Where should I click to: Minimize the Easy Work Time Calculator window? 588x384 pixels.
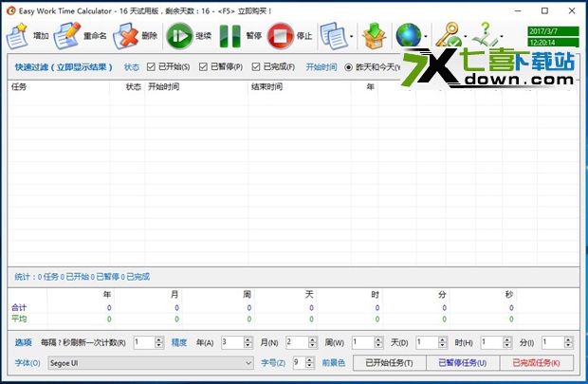[518, 10]
